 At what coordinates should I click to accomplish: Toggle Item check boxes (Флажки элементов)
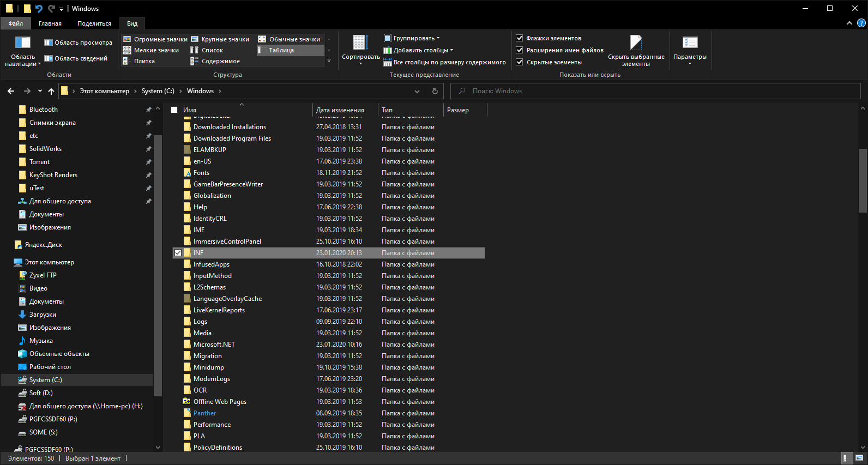coord(548,38)
